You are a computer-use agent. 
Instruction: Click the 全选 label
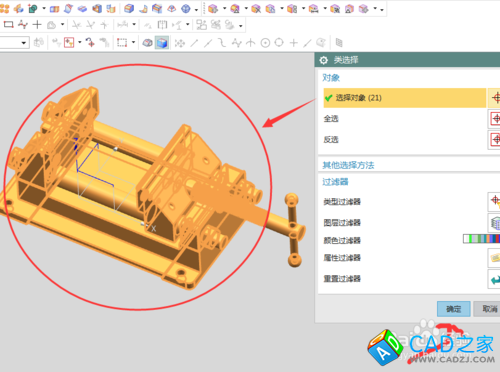coord(331,119)
